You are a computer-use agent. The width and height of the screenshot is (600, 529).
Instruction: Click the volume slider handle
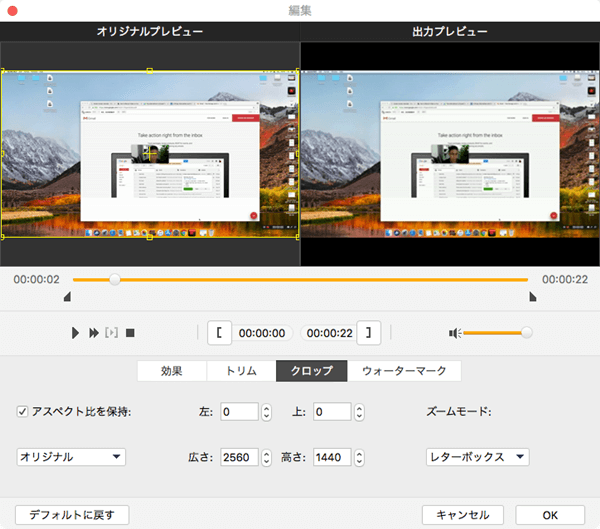tap(526, 333)
